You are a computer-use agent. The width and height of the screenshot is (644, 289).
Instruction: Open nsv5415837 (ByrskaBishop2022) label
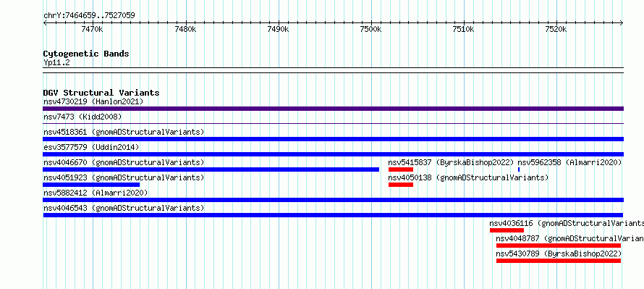[x=451, y=162]
